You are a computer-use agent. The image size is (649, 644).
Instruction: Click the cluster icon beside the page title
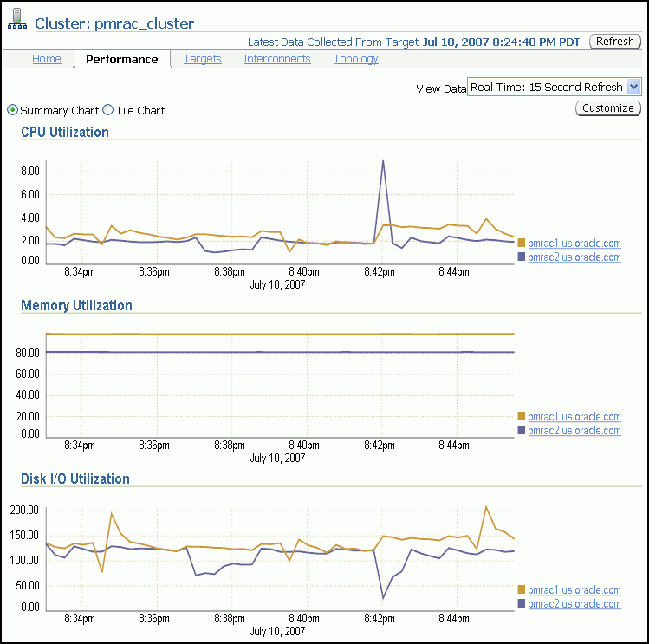(x=17, y=23)
